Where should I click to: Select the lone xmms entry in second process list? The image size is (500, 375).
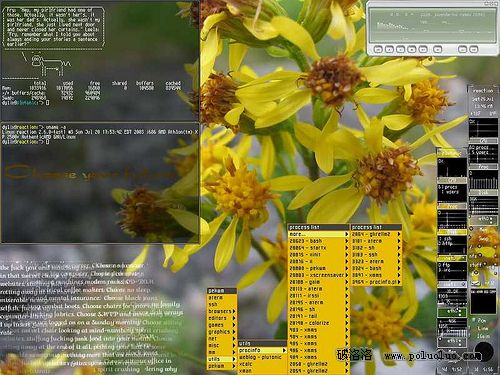[x=376, y=275]
